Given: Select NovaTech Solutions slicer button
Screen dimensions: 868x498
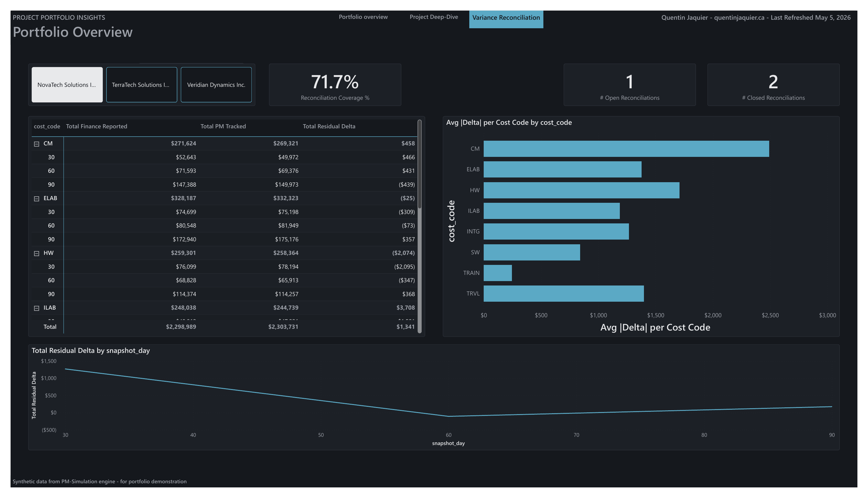Looking at the screenshot, I should point(67,85).
